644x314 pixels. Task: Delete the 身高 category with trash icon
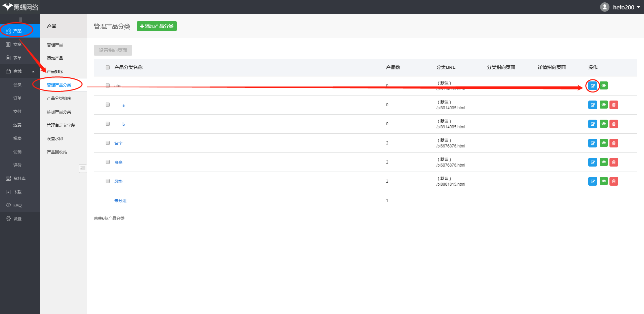[613, 162]
